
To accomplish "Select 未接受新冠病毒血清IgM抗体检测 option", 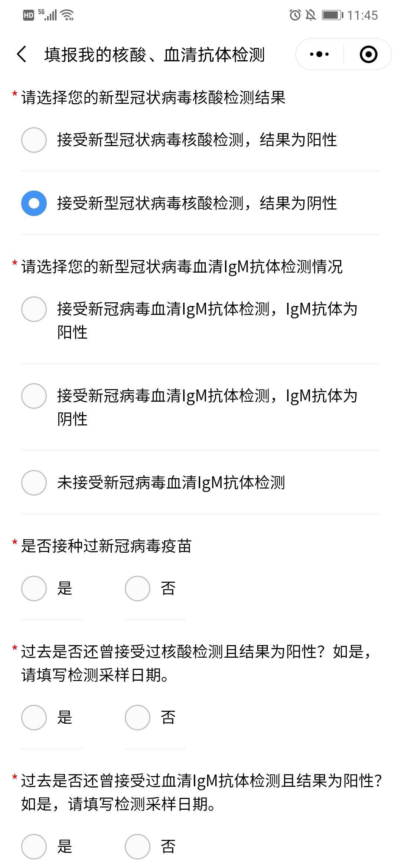I will click(x=34, y=483).
